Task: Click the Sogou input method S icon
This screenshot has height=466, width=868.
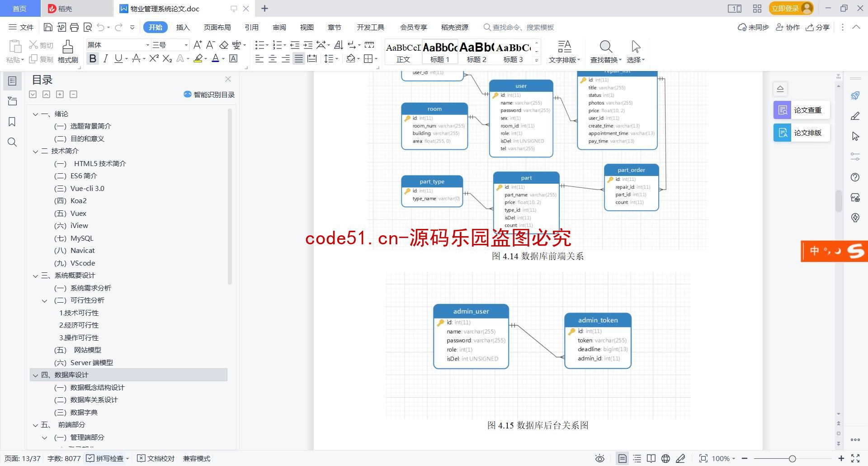Action: coord(856,251)
